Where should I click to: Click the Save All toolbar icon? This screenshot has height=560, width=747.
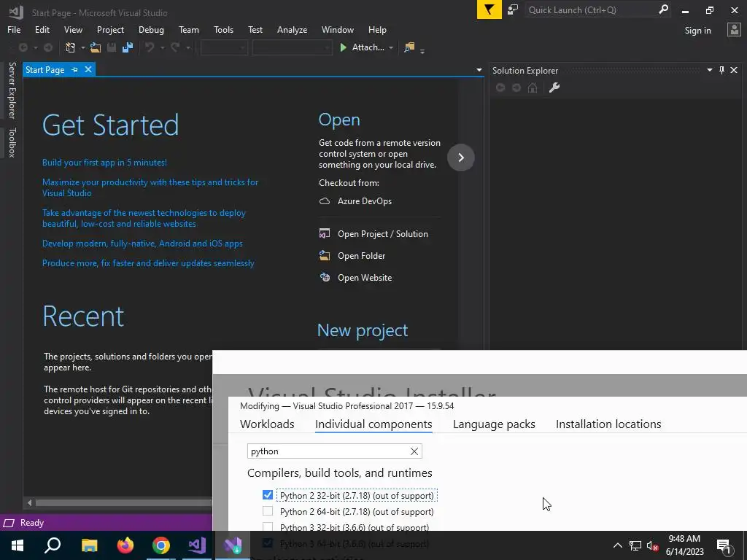click(x=127, y=47)
